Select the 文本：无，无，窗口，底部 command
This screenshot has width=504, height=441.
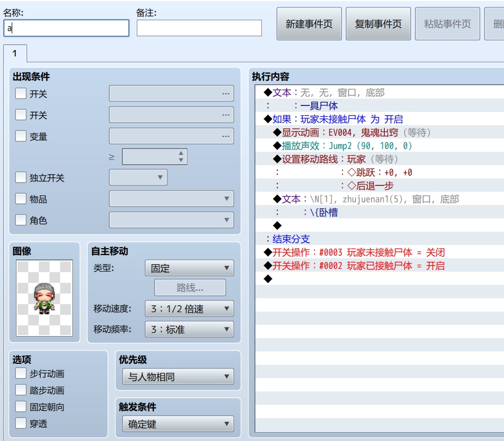[379, 93]
